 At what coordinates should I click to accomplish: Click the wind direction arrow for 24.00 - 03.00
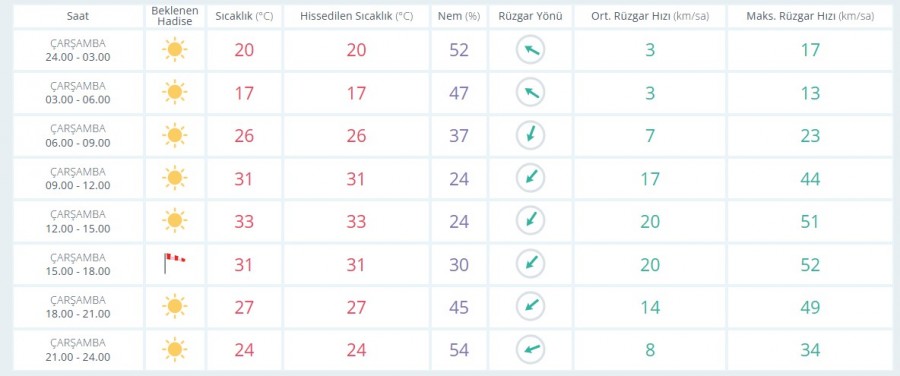pos(530,50)
